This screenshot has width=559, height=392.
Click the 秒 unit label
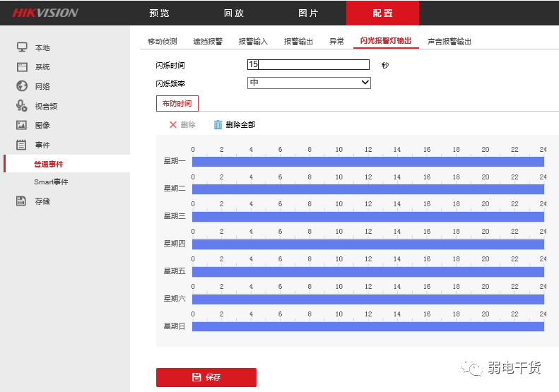coord(385,65)
